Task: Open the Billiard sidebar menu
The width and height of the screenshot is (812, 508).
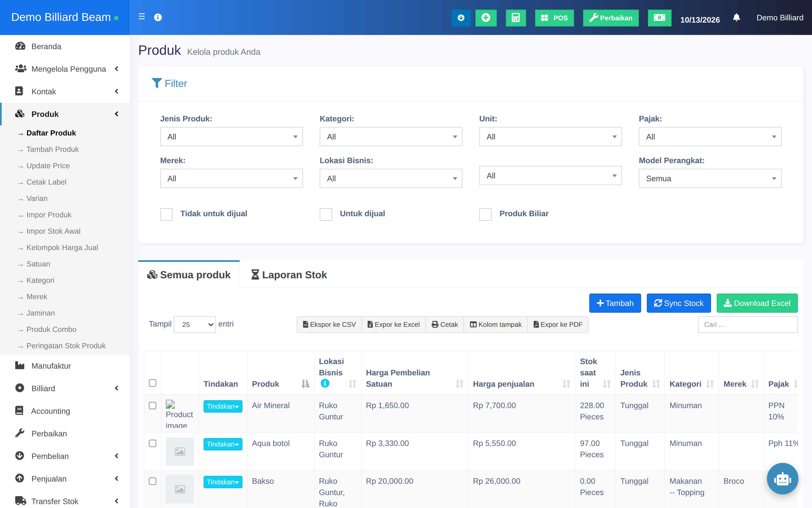Action: (x=65, y=388)
